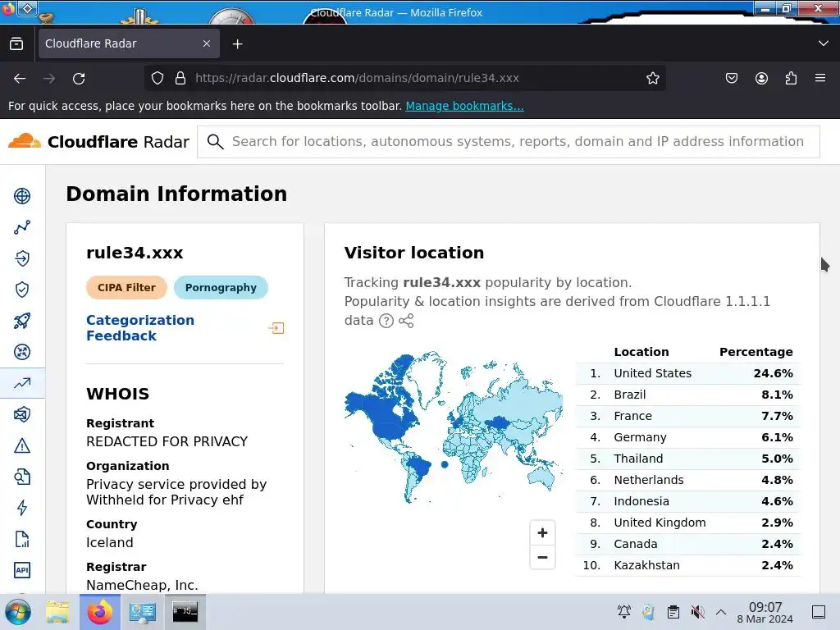Open the Firefox account icon
Screen dimensions: 840x630
click(x=761, y=78)
